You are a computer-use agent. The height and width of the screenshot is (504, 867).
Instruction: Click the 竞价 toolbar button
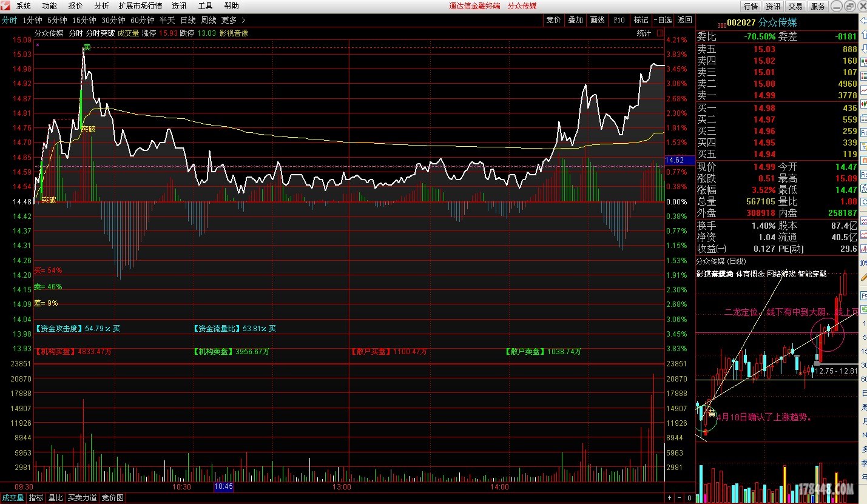[553, 20]
